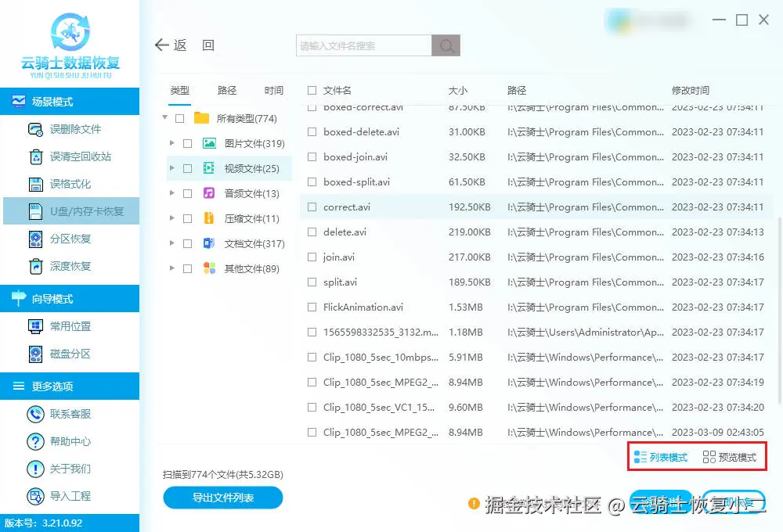Select the U盘/内存卡恢复 card icon
Image resolution: width=783 pixels, height=532 pixels.
pos(35,211)
